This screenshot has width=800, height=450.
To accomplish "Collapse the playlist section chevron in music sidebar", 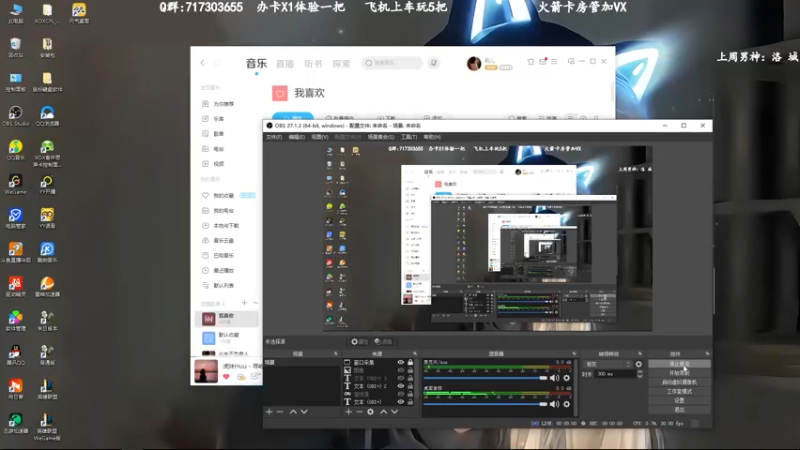I will [256, 303].
